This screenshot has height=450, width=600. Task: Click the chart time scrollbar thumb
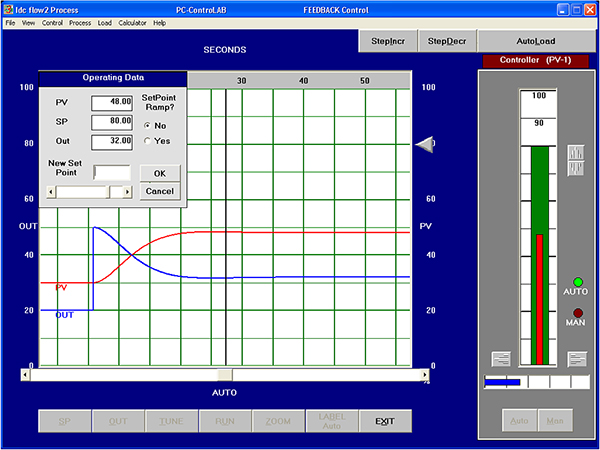click(225, 375)
